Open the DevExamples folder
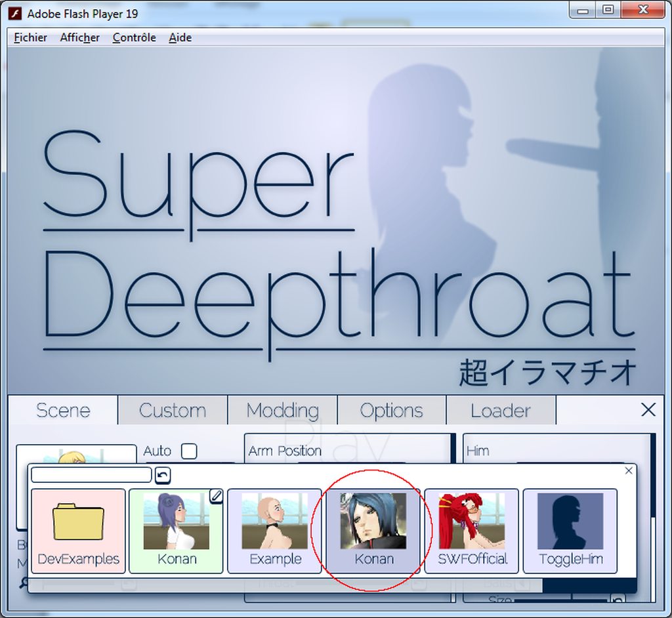 pos(77,530)
